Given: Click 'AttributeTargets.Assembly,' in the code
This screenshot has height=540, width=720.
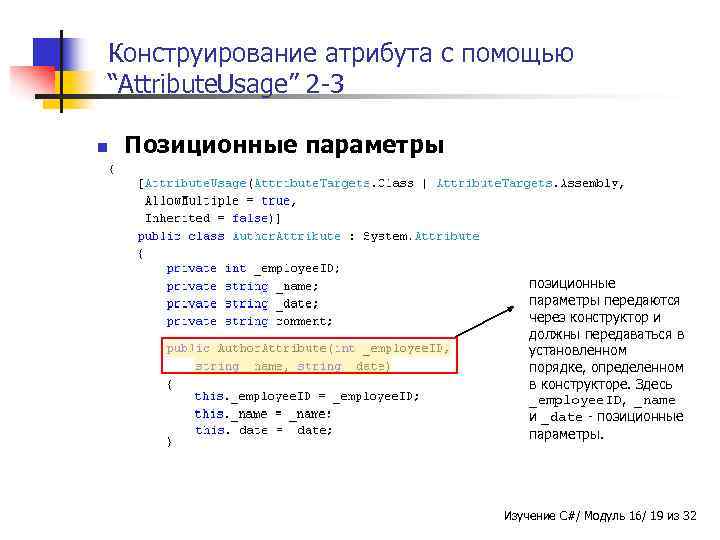Looking at the screenshot, I should pos(530,183).
